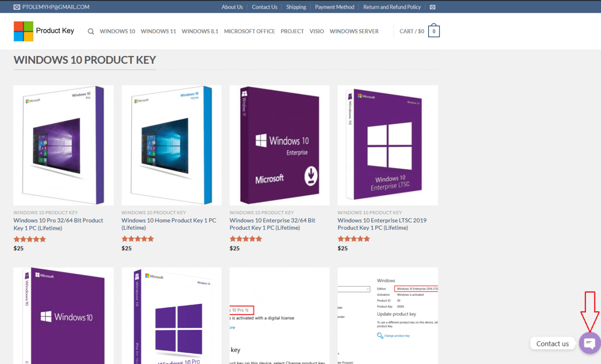This screenshot has height=364, width=601.
Task: Click the Contact us chat label
Action: (x=552, y=344)
